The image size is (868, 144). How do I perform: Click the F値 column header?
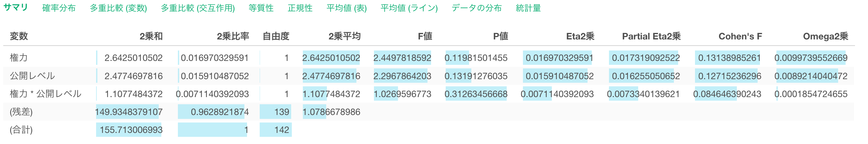pos(425,36)
